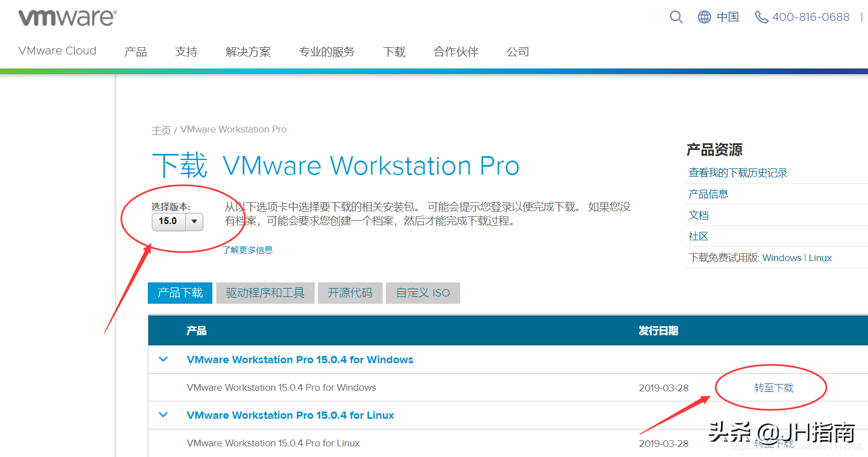Open the 产品 menu
This screenshot has height=457, width=868.
click(x=135, y=52)
